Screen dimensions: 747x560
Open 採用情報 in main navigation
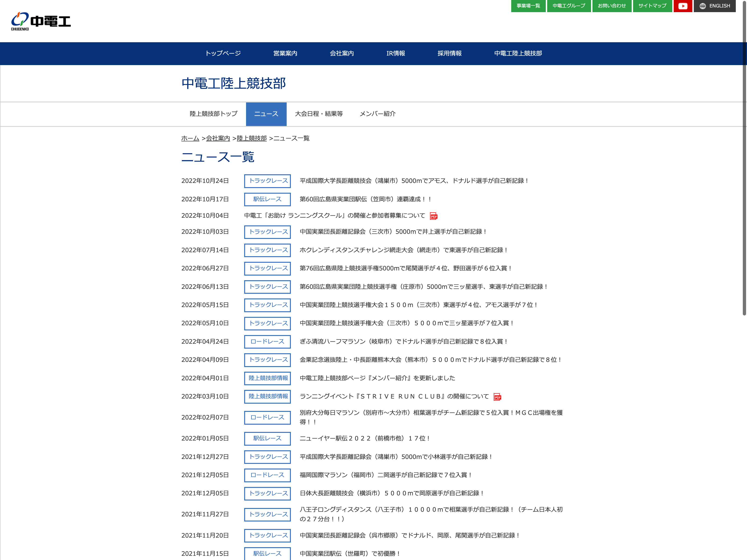pos(449,53)
